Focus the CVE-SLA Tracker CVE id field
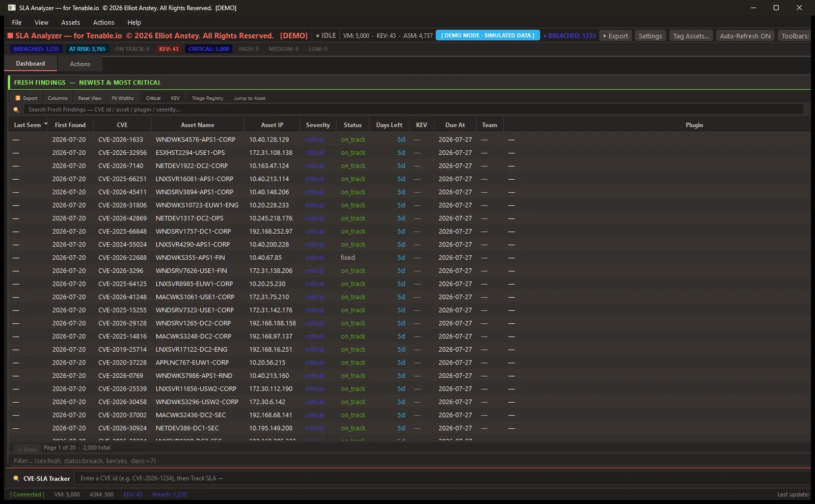This screenshot has height=504, width=815. 442,478
